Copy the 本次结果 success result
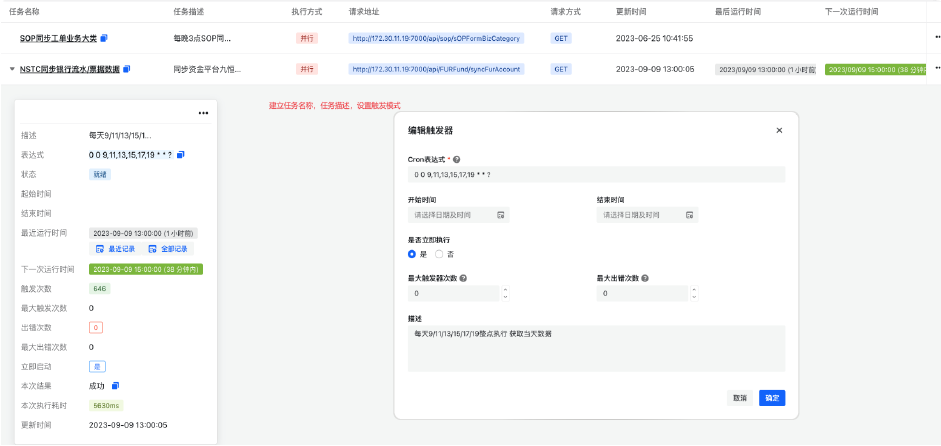Image resolution: width=941 pixels, height=446 pixels. pyautogui.click(x=115, y=385)
